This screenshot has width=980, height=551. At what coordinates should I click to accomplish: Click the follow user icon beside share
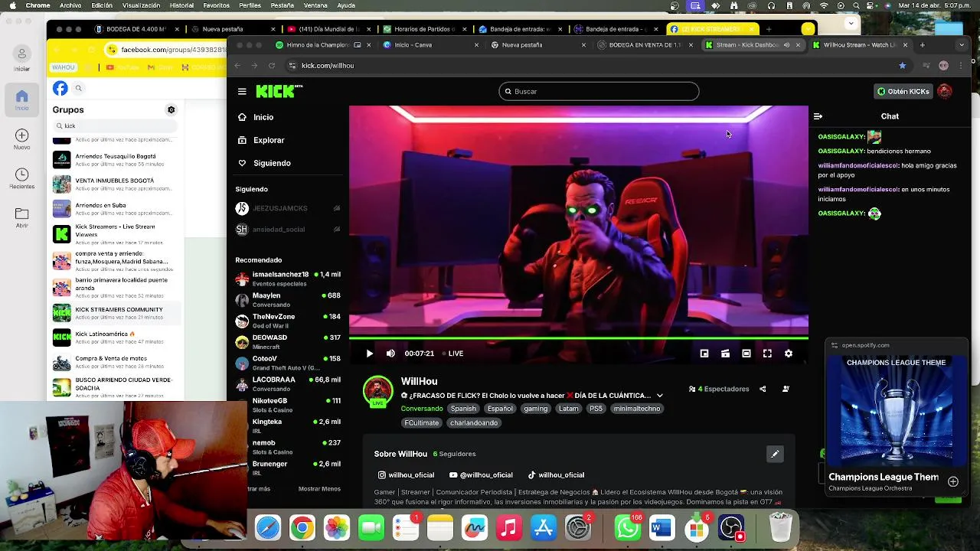786,389
